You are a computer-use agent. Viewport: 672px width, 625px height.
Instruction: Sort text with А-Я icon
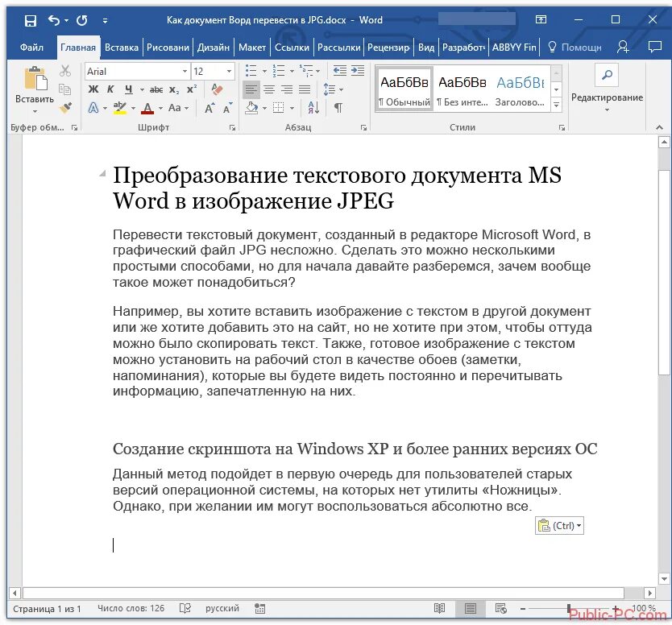pos(313,107)
